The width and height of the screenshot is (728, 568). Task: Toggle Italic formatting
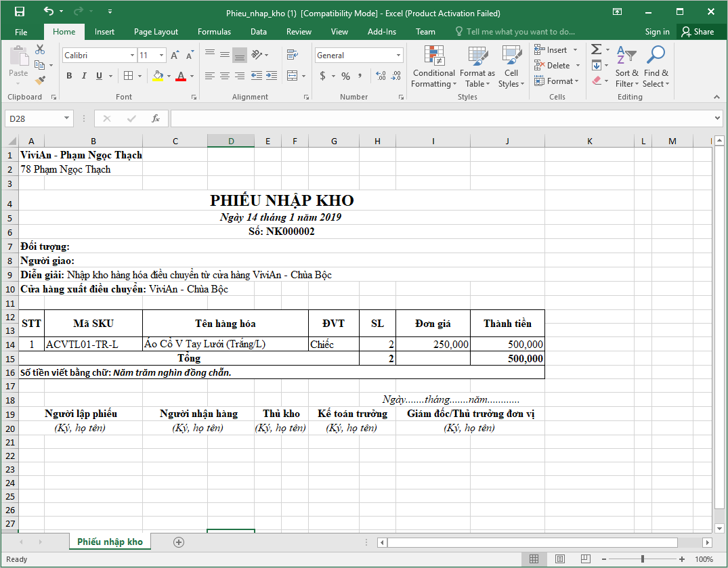pos(84,76)
